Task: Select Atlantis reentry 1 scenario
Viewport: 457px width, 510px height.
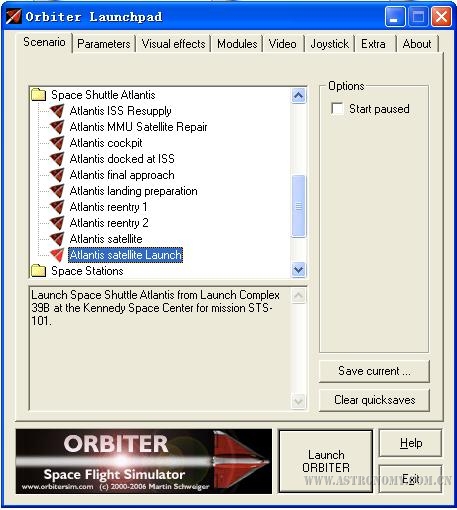Action: [x=108, y=207]
